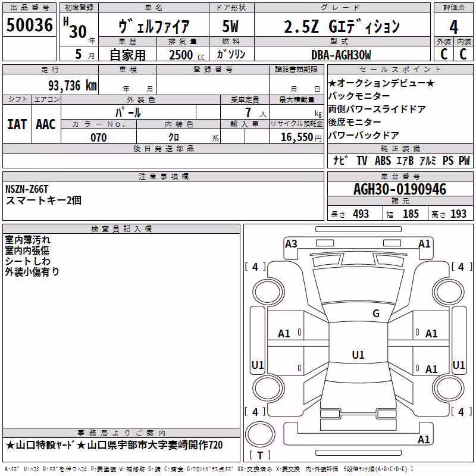Select the 山口特設ヤード address line
Screen dimensions: 476x476
click(x=114, y=445)
